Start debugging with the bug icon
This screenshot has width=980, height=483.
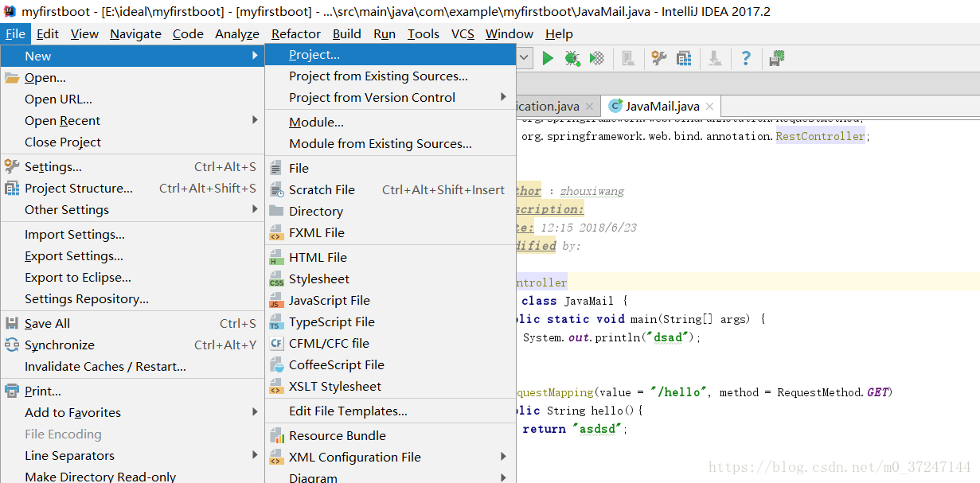572,58
